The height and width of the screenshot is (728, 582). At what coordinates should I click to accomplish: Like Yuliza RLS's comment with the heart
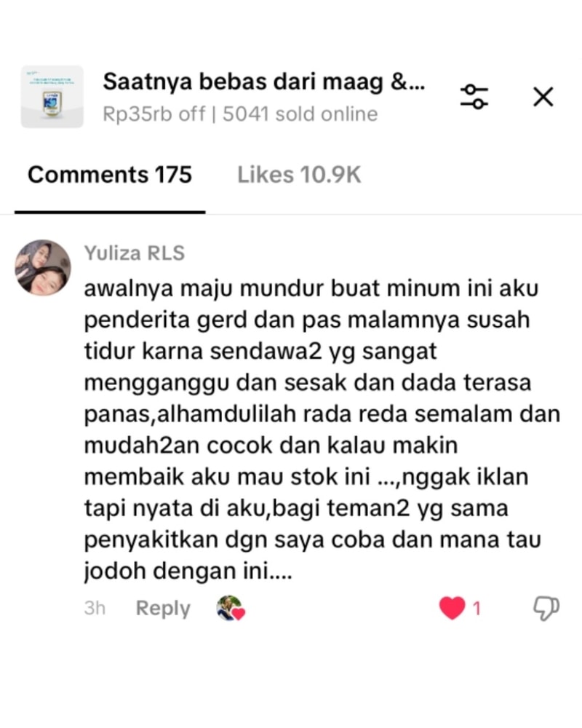tap(452, 608)
